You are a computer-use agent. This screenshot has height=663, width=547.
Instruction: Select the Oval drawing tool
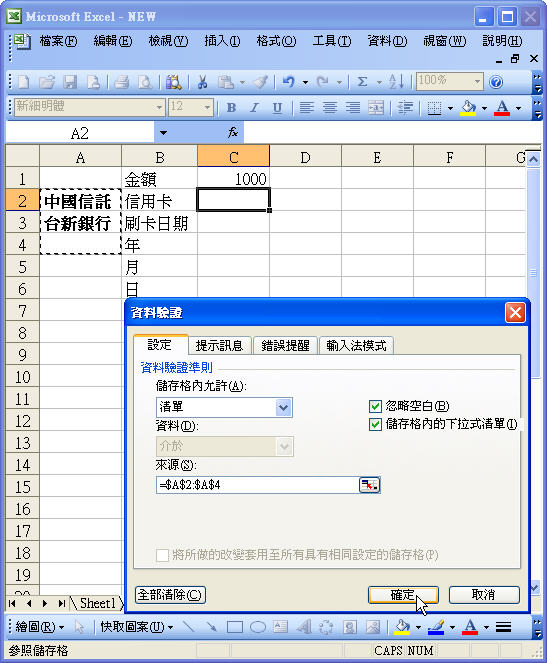(258, 627)
